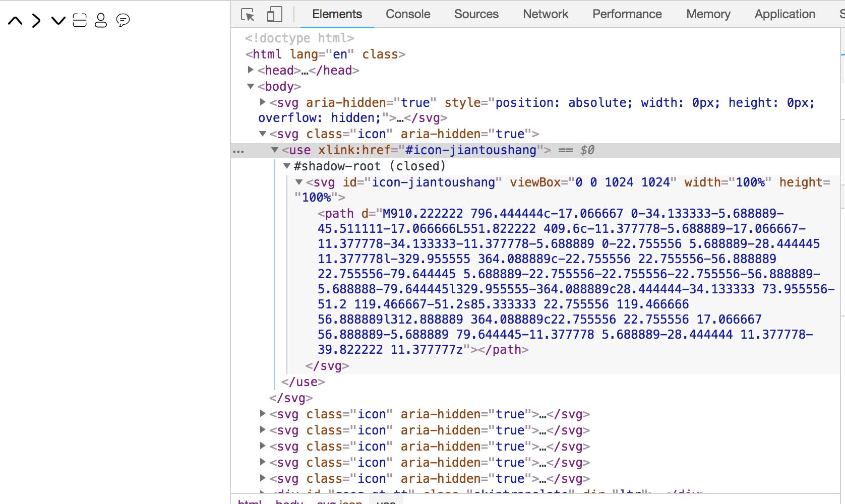The image size is (845, 504).
Task: Click the closing </svg> tag below the path
Action: 327,365
